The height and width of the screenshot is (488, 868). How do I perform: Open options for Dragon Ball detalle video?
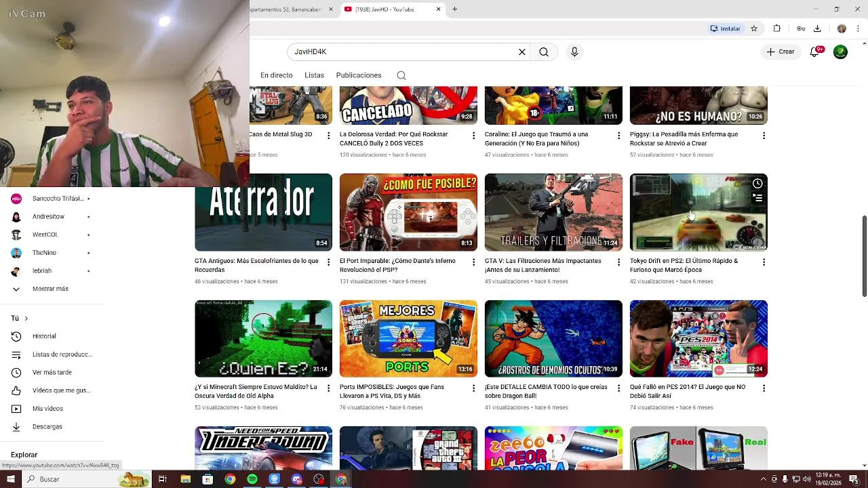click(618, 388)
